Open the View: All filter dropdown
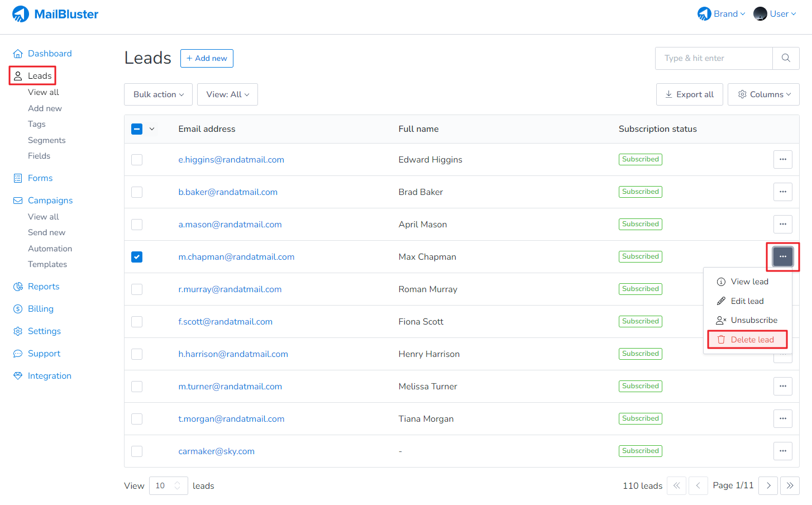Screen dimensions: 812x505 (227, 94)
